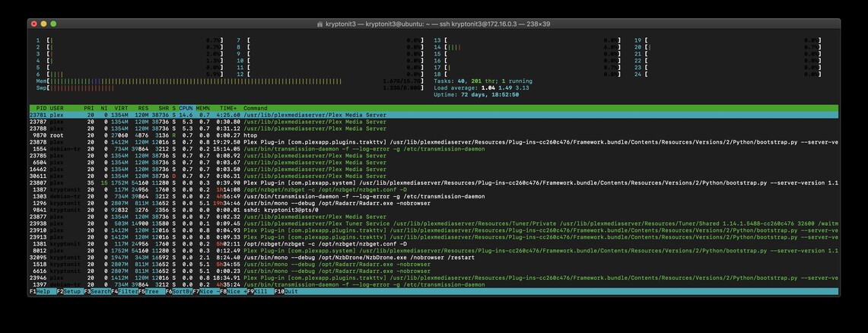Screen dimensions: 868x333
Task: Select process row PID 23877
Action: [434, 217]
